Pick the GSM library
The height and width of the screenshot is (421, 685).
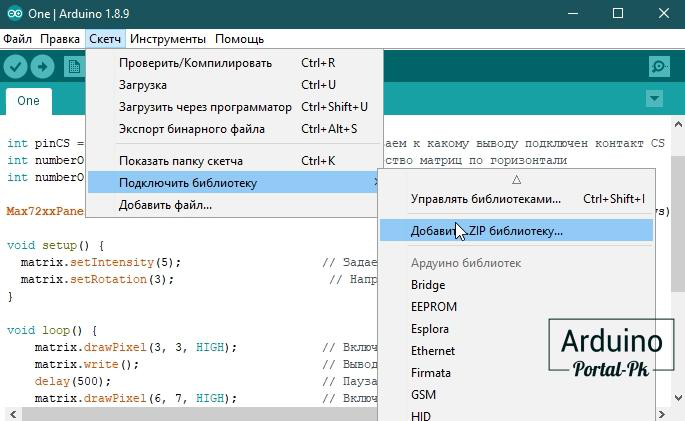point(516,395)
